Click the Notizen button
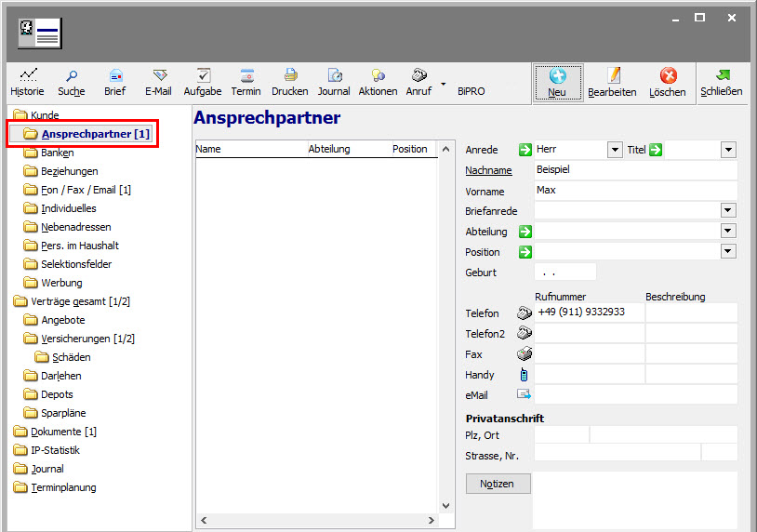The image size is (757, 532). 498,484
